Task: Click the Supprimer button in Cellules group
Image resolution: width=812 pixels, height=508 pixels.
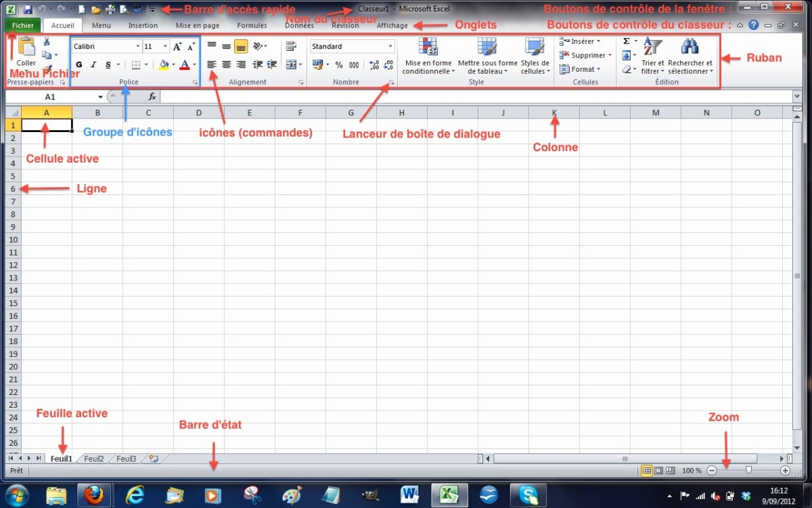Action: 586,55
